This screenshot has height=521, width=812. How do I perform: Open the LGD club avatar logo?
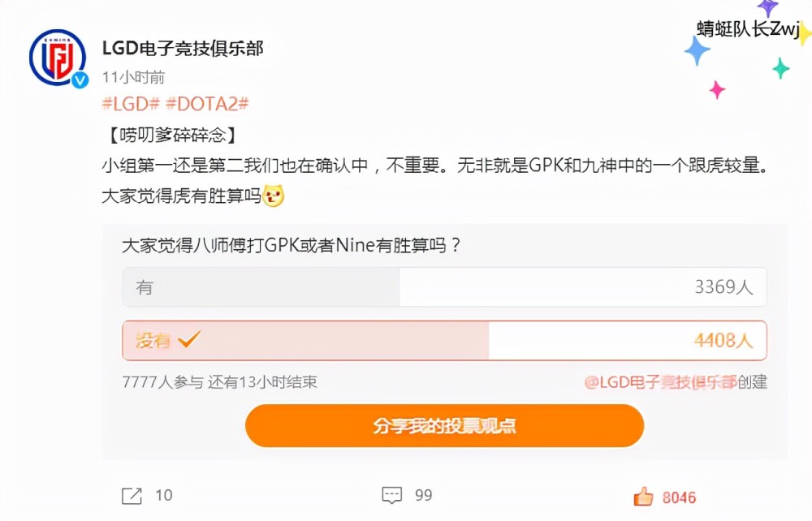pos(58,57)
